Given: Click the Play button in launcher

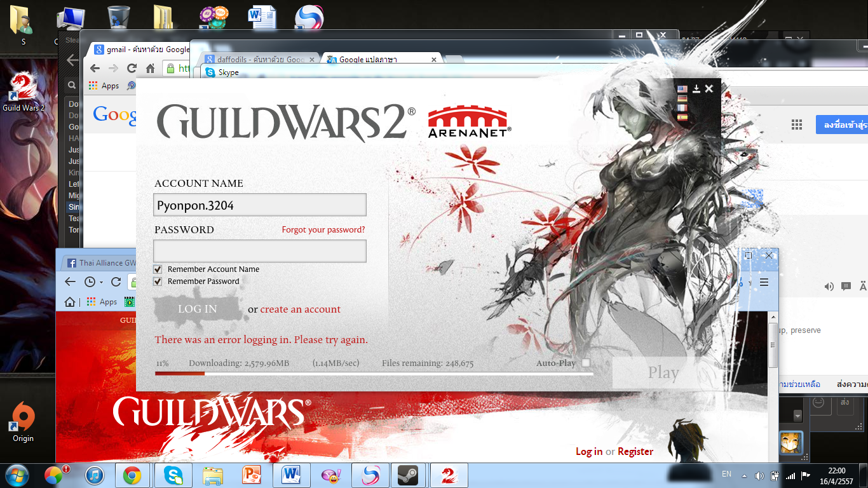Looking at the screenshot, I should (x=663, y=373).
